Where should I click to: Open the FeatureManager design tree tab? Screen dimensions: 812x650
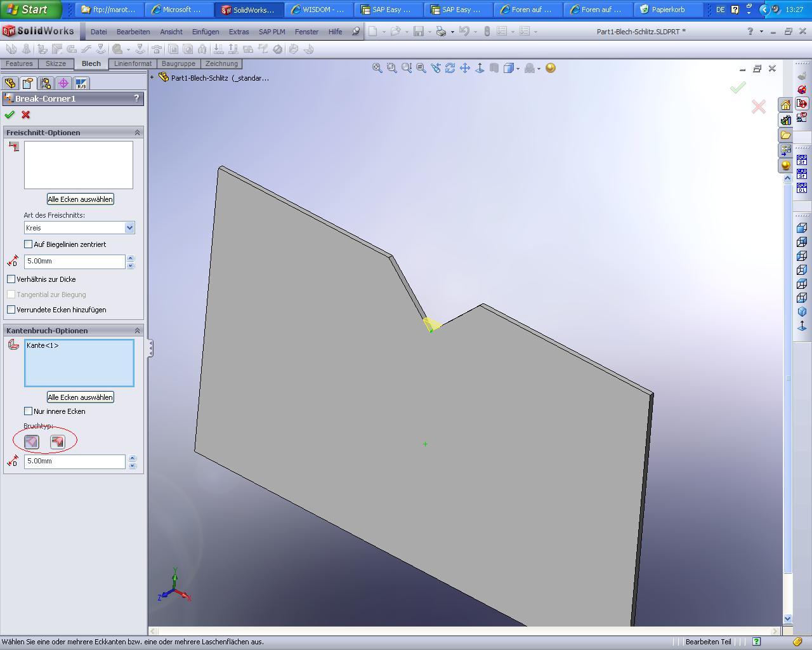[x=10, y=83]
